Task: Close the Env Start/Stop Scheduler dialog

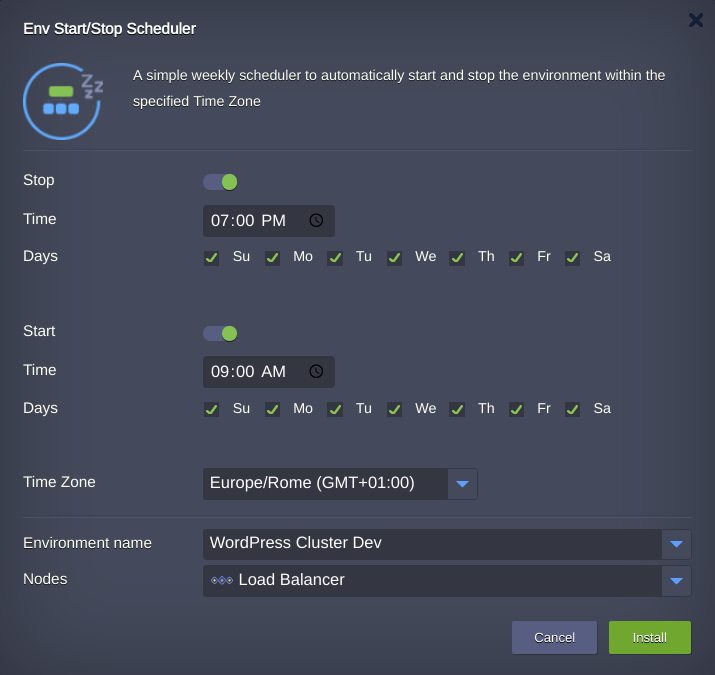Action: tap(695, 19)
